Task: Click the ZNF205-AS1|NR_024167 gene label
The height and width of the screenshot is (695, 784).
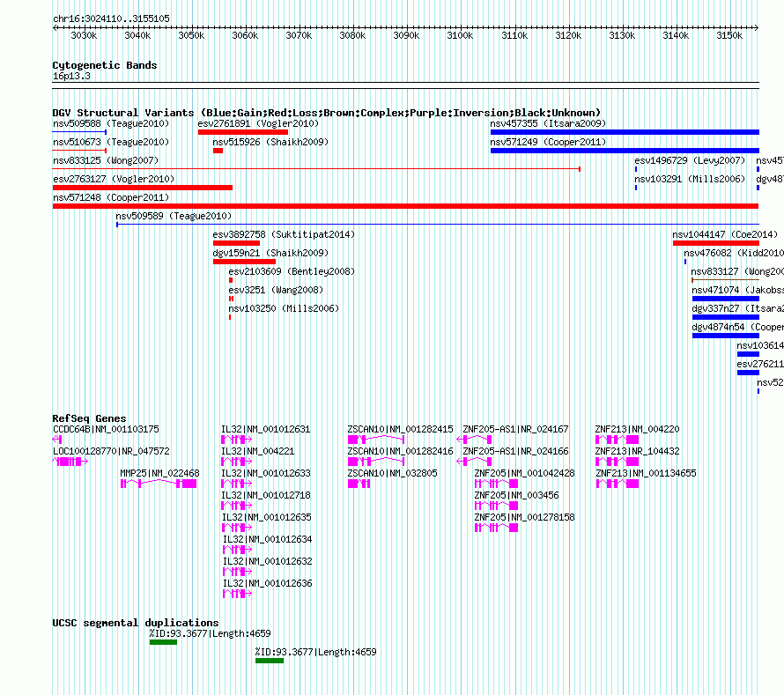Action: click(515, 429)
